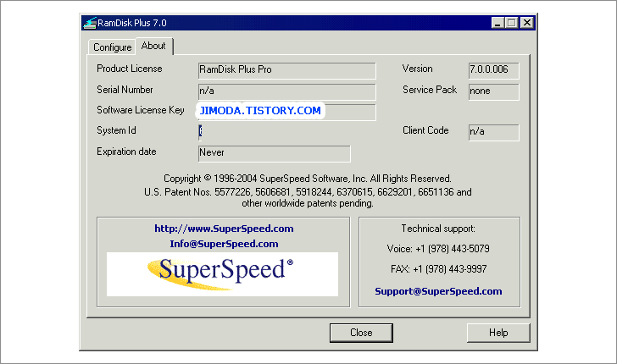
Task: Minimize the RamDisk Plus window
Action: click(x=497, y=23)
